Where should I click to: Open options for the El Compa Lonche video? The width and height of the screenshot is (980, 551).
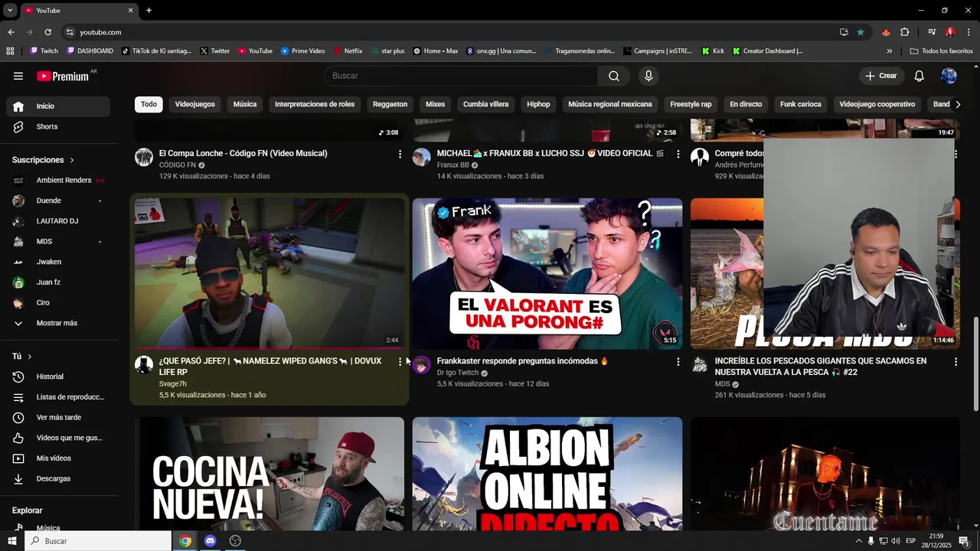click(400, 154)
